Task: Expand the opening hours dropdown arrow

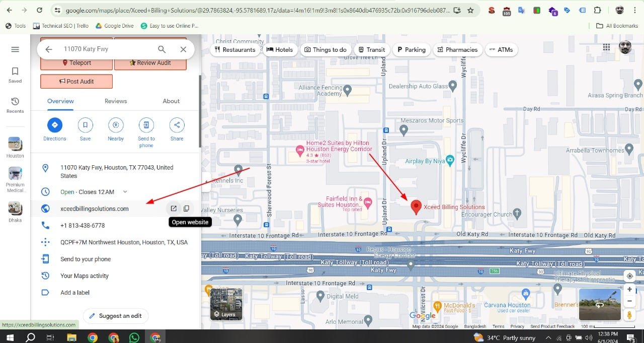Action: [125, 192]
